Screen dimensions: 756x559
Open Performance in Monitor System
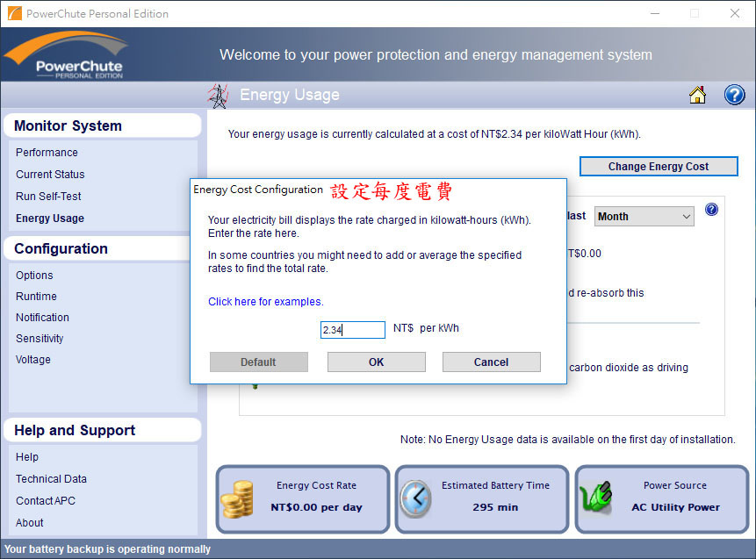point(47,153)
